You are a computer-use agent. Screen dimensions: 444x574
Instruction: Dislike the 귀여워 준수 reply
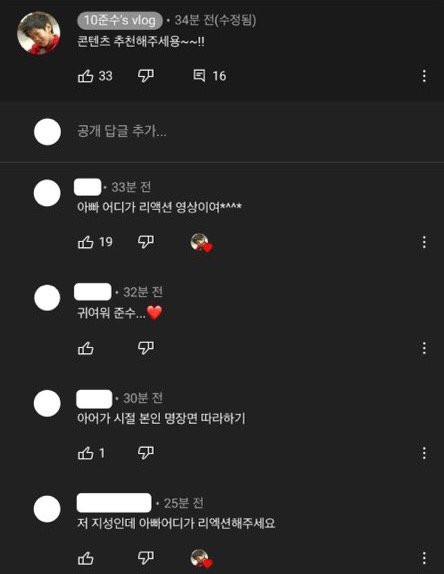pyautogui.click(x=146, y=348)
